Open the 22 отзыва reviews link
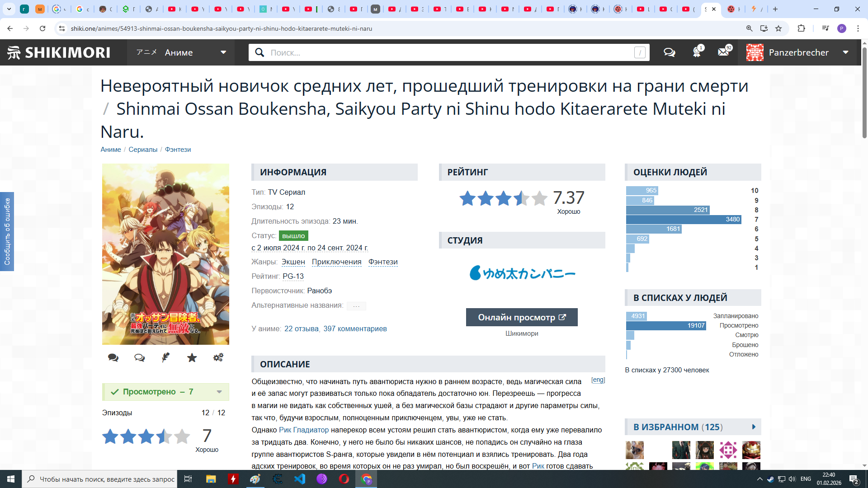 [301, 329]
